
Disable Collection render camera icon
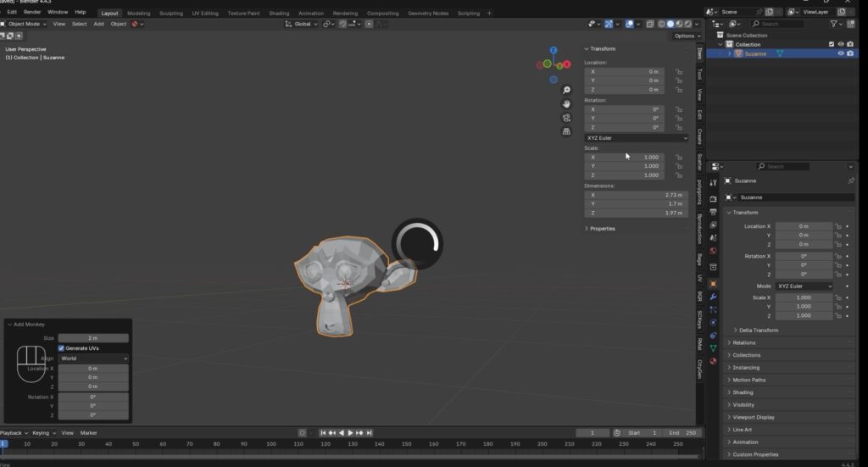pyautogui.click(x=850, y=44)
